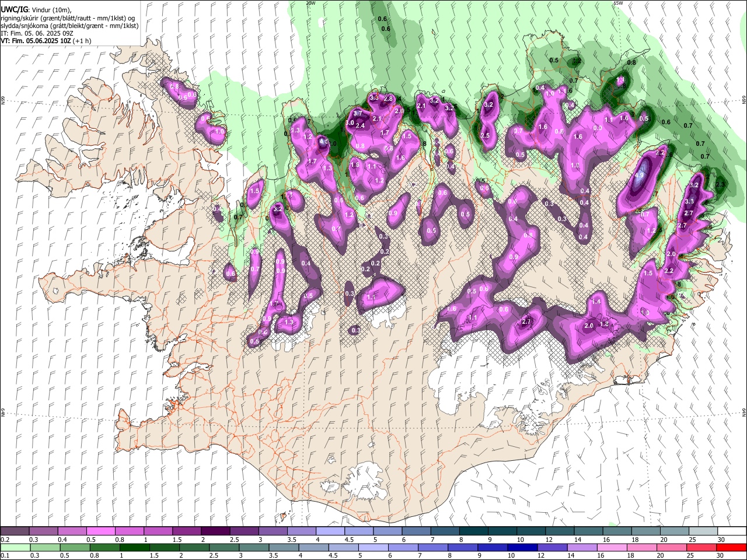The image size is (747, 560).
Task: Select the dark blue swatch between 10 and 12
Action: (522, 548)
